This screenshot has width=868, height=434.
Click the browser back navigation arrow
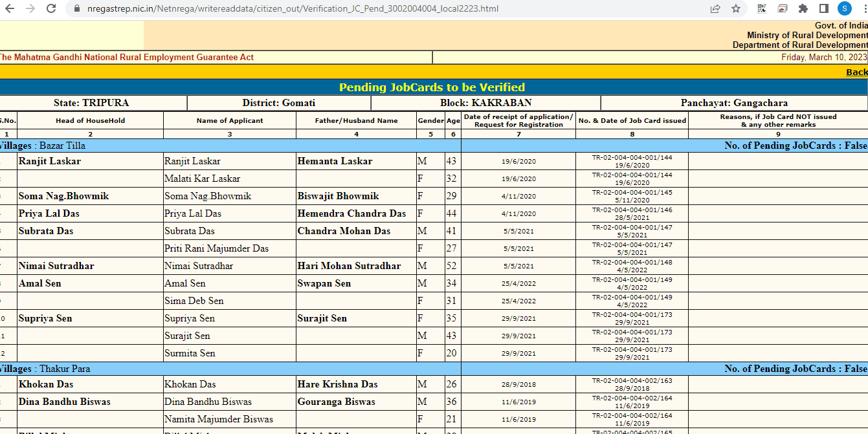pos(10,8)
